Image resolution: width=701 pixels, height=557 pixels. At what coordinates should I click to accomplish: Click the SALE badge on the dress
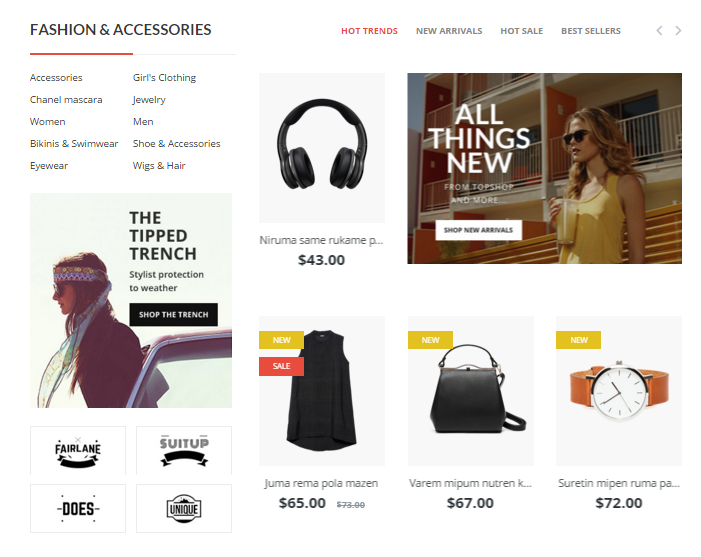tap(282, 366)
